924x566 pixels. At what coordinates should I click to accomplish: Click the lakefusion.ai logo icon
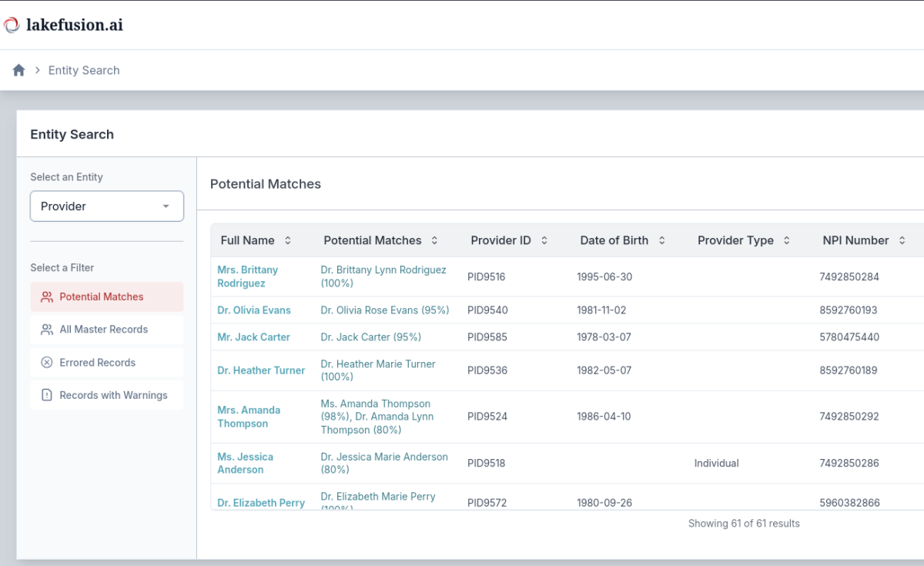point(12,25)
